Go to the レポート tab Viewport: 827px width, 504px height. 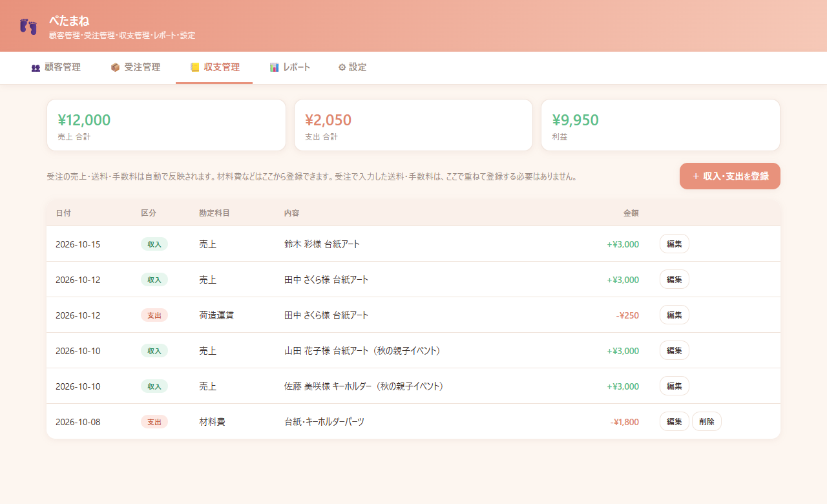click(x=289, y=67)
